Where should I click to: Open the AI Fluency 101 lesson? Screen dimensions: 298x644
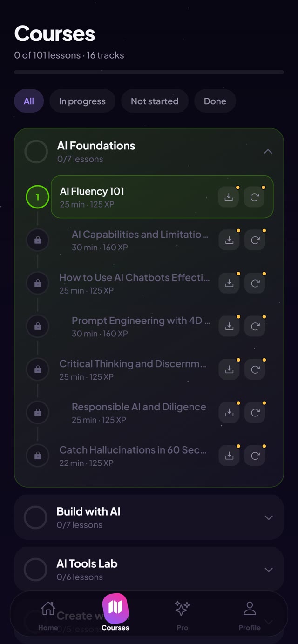coord(162,197)
